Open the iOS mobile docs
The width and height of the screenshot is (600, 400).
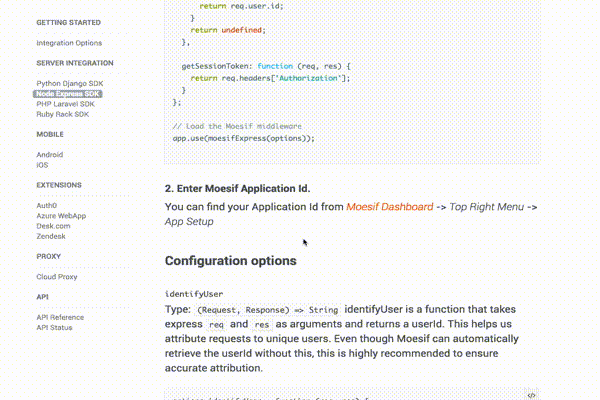[42, 165]
